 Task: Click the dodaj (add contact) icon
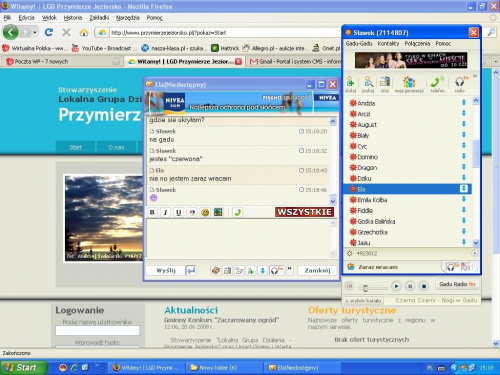tap(350, 84)
